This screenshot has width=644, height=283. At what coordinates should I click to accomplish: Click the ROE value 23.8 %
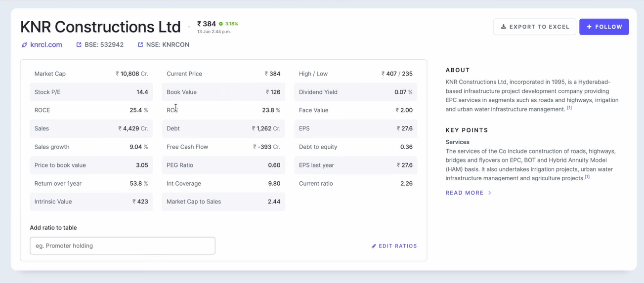[x=271, y=110]
